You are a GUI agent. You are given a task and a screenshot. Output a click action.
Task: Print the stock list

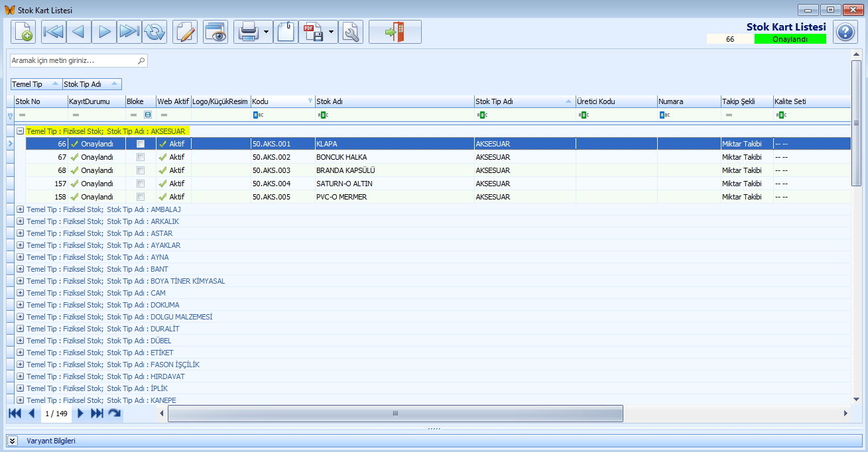click(248, 32)
